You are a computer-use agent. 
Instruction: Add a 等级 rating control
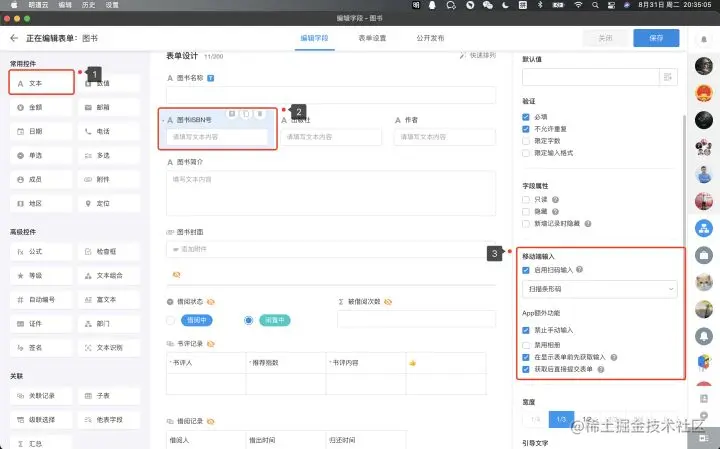point(41,275)
